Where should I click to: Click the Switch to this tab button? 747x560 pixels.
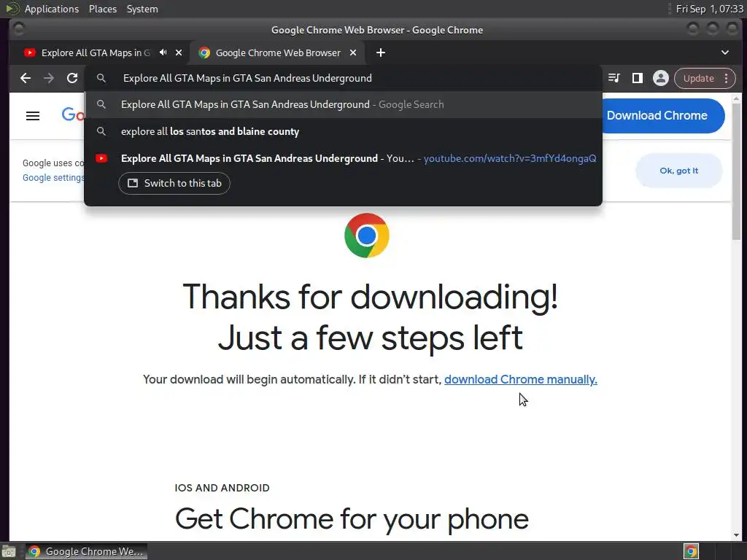(174, 183)
